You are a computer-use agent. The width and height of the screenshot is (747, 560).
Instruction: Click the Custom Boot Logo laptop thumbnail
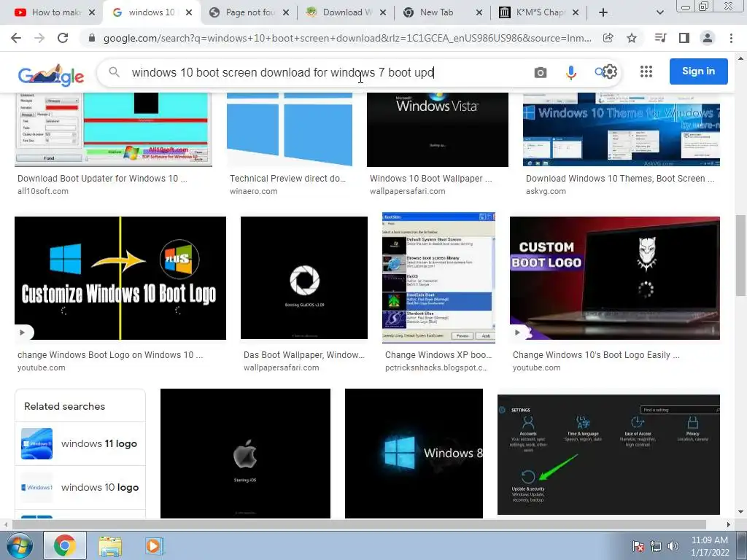[x=614, y=278]
